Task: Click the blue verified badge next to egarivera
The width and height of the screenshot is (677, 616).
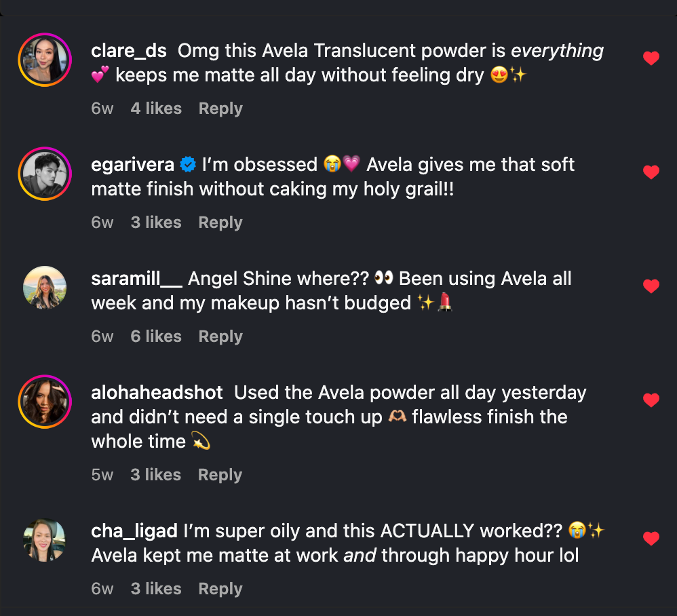Action: click(x=188, y=164)
